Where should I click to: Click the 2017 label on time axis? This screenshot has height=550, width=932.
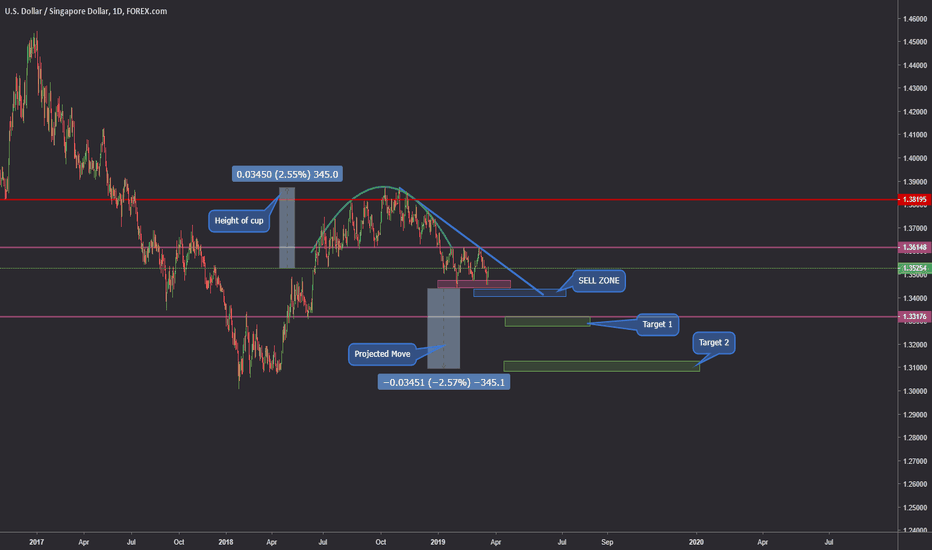[37, 542]
